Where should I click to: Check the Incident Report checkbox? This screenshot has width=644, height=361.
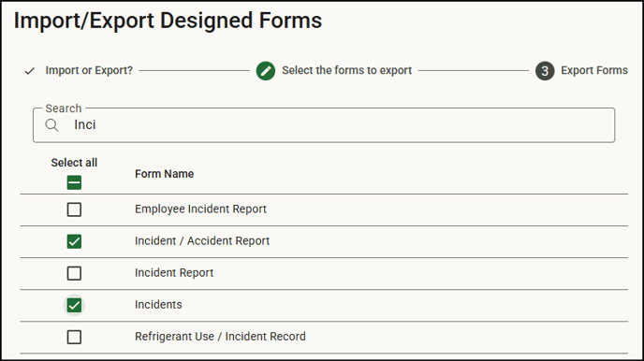pyautogui.click(x=74, y=273)
